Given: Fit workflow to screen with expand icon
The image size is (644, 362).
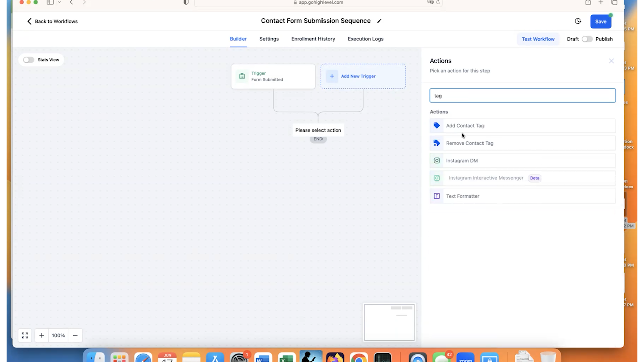Looking at the screenshot, I should 24,335.
